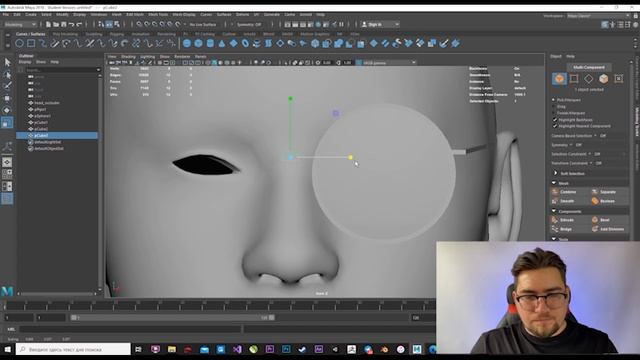Open the Edit Mesh menu
Viewport: 640px width, 360px height.
(135, 15)
